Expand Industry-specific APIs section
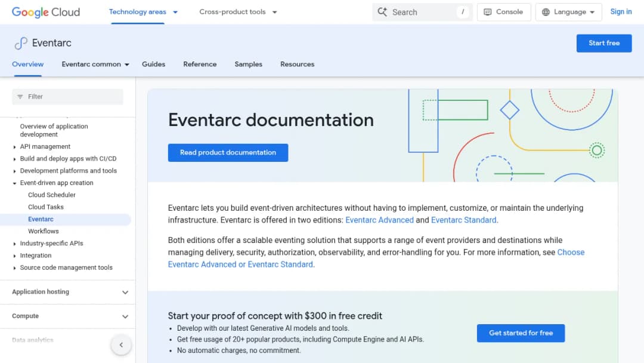 click(14, 244)
